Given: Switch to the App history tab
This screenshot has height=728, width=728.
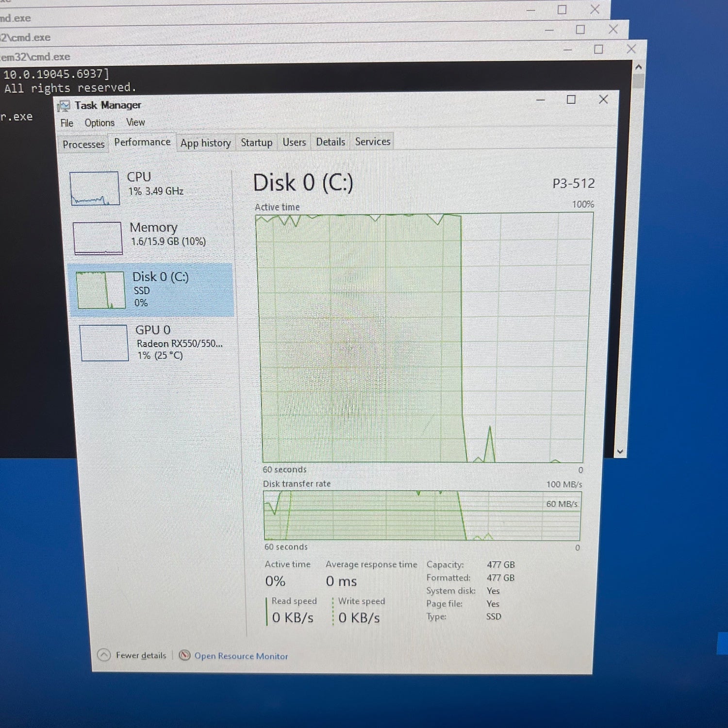Looking at the screenshot, I should 205,143.
